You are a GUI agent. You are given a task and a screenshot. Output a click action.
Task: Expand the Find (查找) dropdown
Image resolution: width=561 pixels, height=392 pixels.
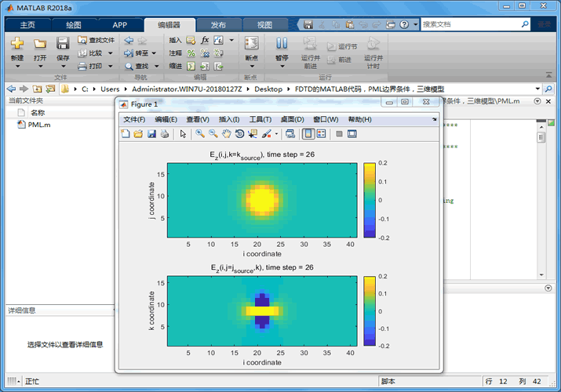pyautogui.click(x=157, y=67)
